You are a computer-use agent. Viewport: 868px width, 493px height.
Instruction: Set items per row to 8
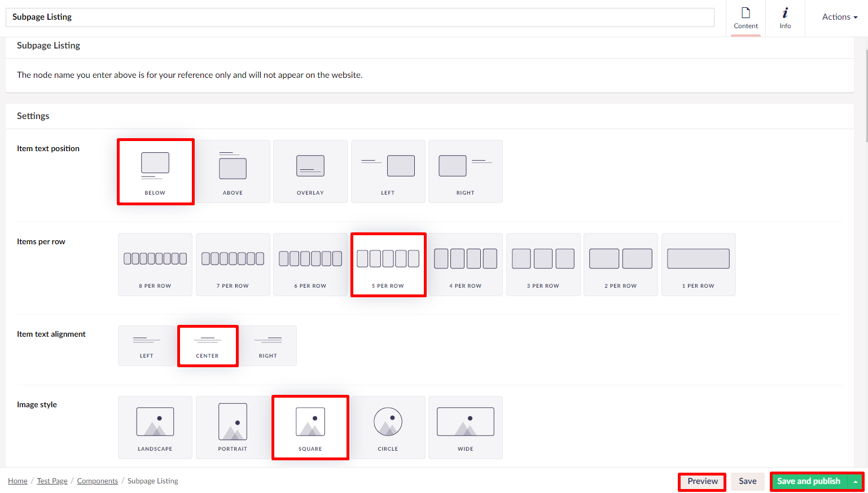155,265
